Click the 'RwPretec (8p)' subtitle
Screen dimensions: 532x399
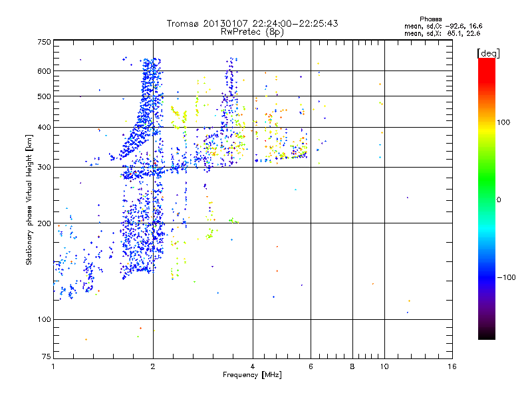252,32
